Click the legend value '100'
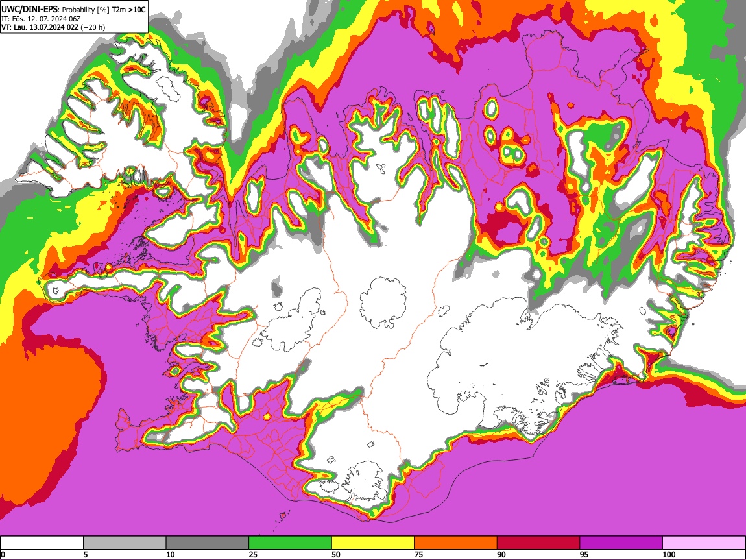This screenshot has width=746, height=560. (669, 554)
